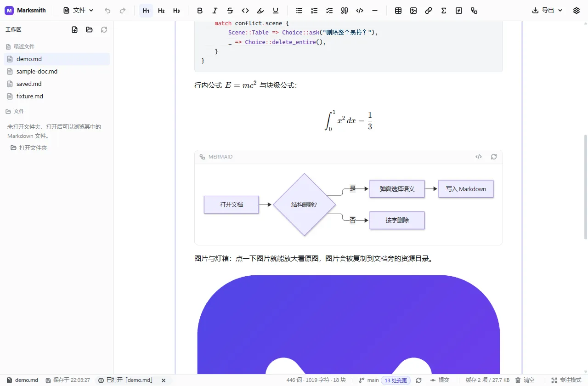Toggle strikethrough formatting

pos(230,11)
